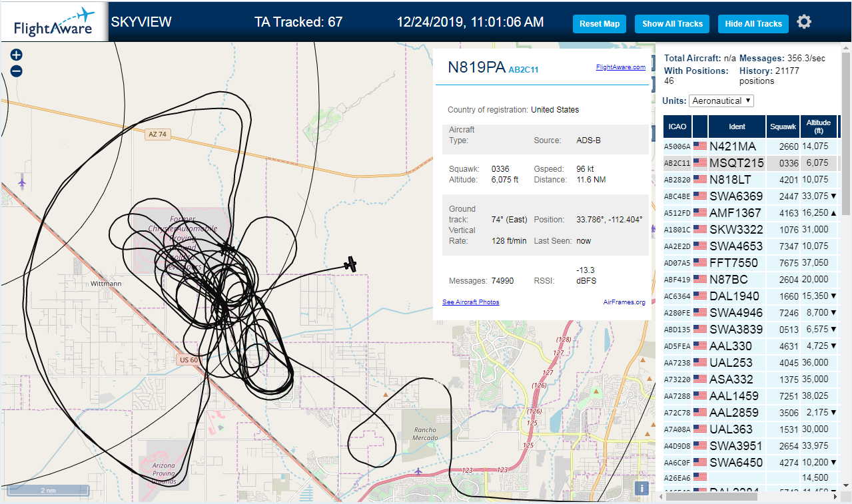This screenshot has width=852, height=504.
Task: Select the MSQT215 row
Action: click(751, 162)
